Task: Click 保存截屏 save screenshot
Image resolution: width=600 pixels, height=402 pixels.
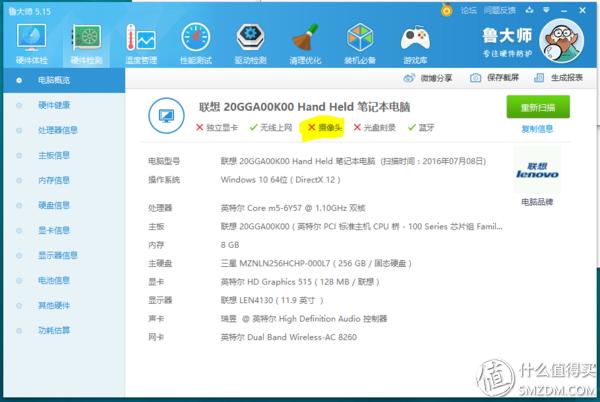Action: coord(494,78)
